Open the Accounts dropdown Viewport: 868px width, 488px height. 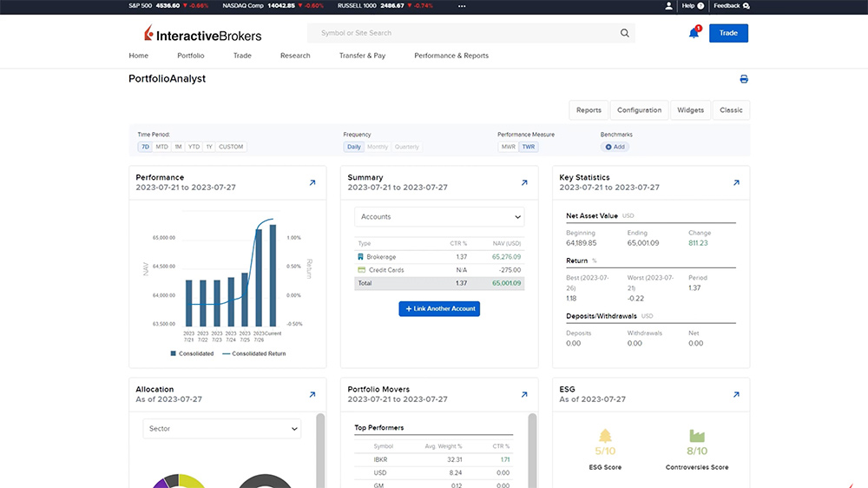click(x=439, y=216)
